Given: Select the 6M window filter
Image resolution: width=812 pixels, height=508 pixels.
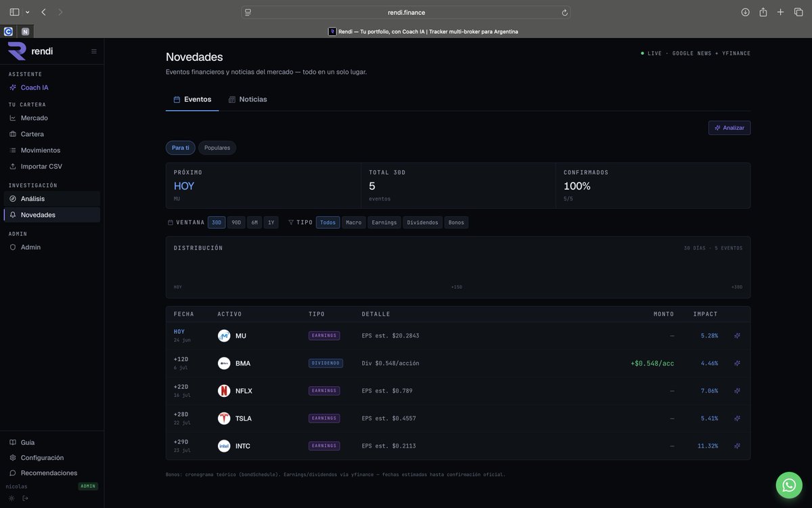Looking at the screenshot, I should [254, 222].
